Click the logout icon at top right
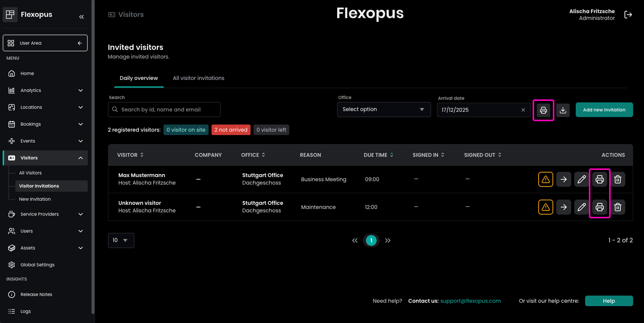Image resolution: width=644 pixels, height=323 pixels. tap(628, 15)
